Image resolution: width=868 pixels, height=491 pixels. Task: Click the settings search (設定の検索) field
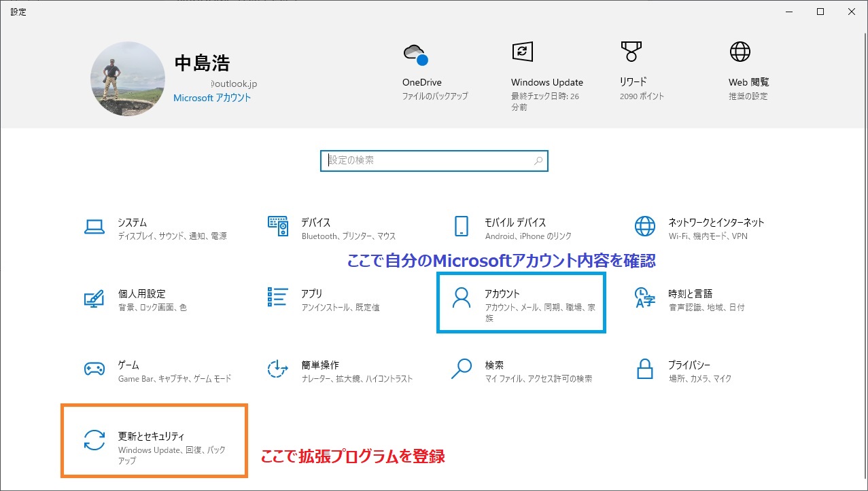pyautogui.click(x=428, y=161)
